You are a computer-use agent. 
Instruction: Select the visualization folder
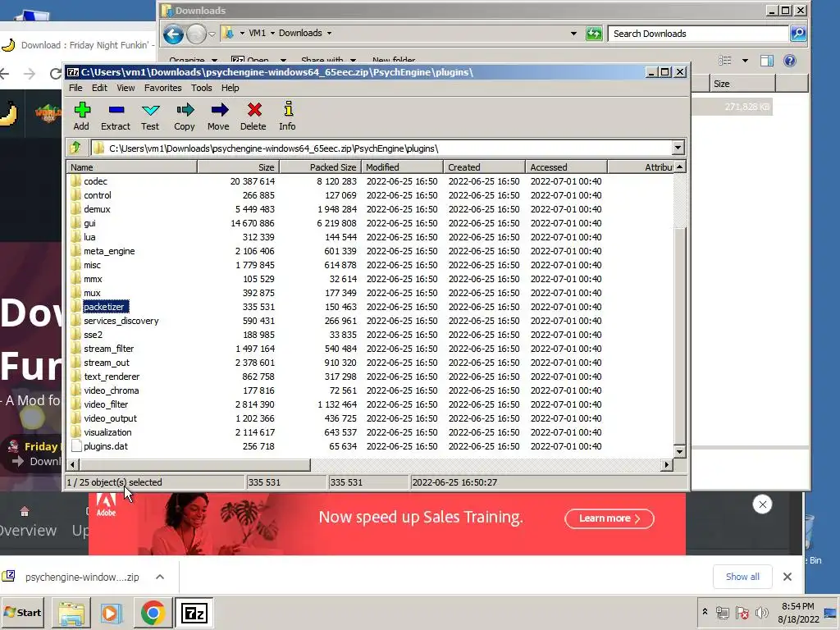tap(107, 431)
